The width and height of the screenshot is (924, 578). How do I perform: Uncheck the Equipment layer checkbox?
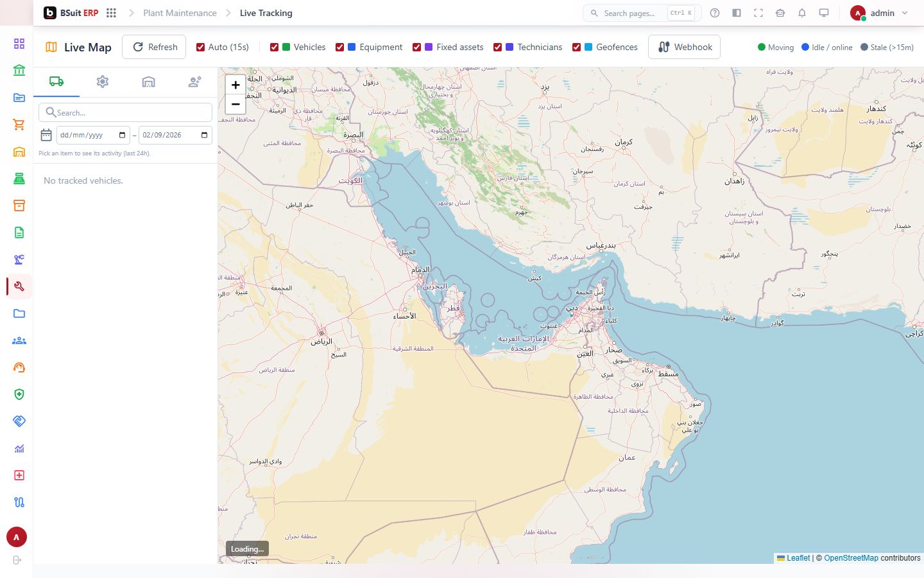click(x=339, y=47)
